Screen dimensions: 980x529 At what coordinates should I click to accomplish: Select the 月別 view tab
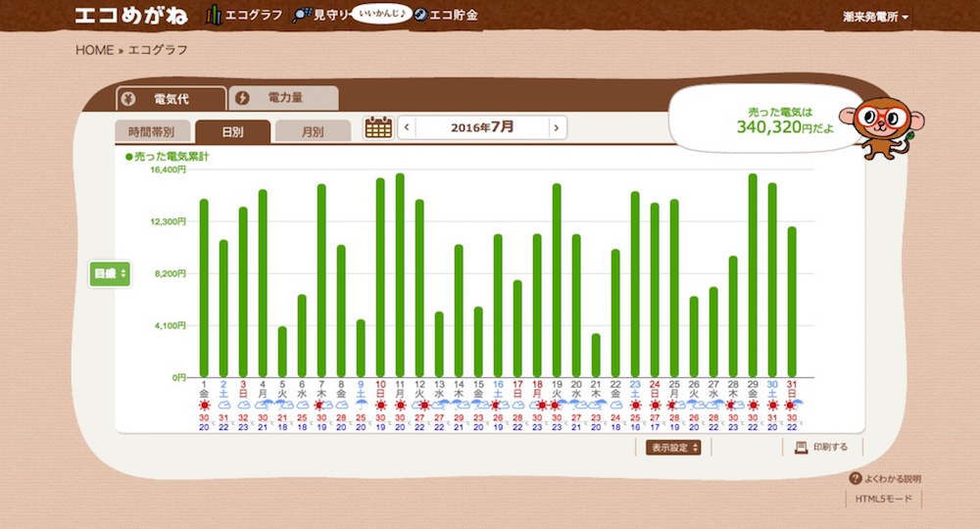coord(313,132)
